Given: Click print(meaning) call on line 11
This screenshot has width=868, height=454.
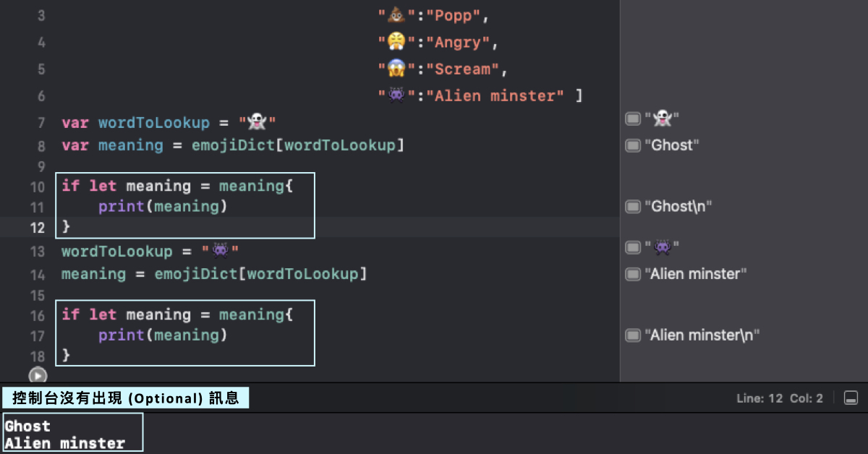Looking at the screenshot, I should click(x=163, y=207).
